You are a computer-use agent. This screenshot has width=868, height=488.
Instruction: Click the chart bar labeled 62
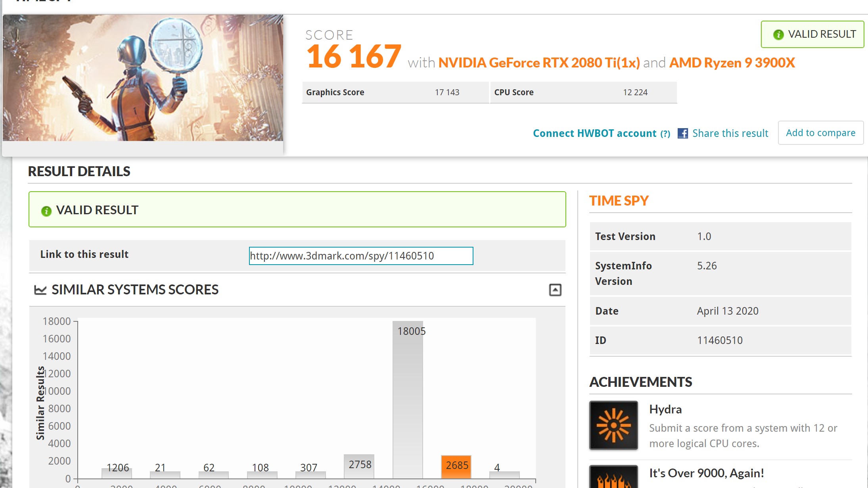coord(214,475)
